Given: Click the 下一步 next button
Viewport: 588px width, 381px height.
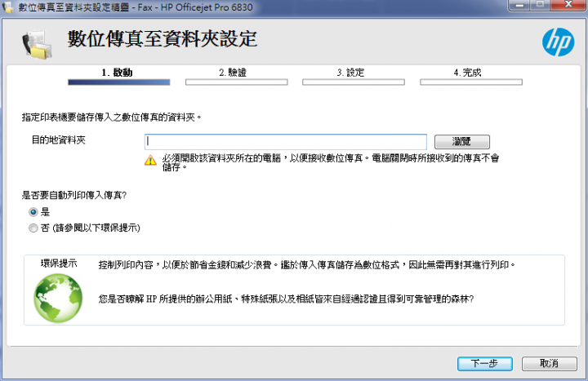Looking at the screenshot, I should pyautogui.click(x=484, y=363).
